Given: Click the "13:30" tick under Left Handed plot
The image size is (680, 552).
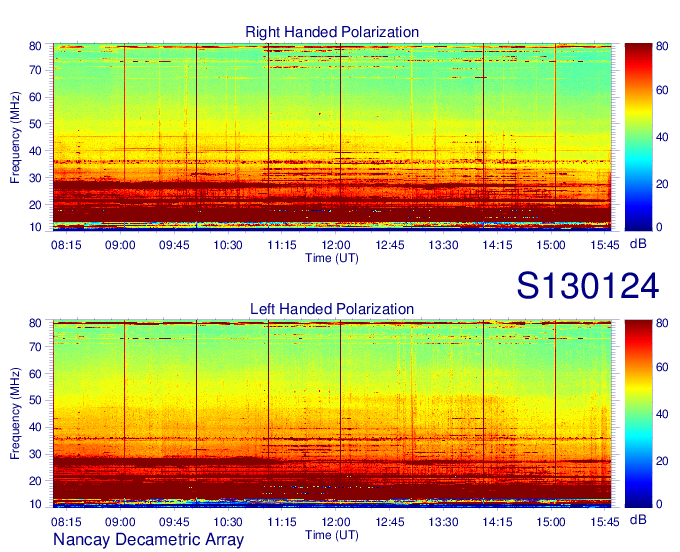Looking at the screenshot, I should 443,522.
